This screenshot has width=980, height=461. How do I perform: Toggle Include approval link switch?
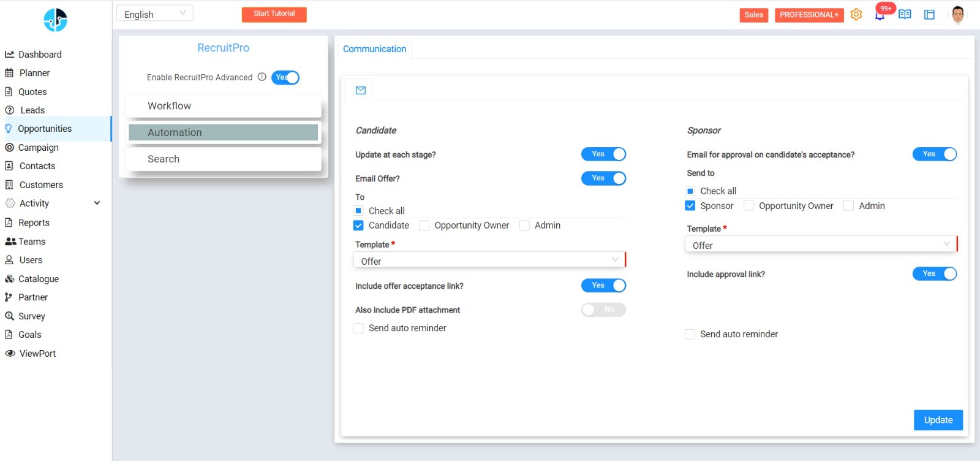[935, 274]
